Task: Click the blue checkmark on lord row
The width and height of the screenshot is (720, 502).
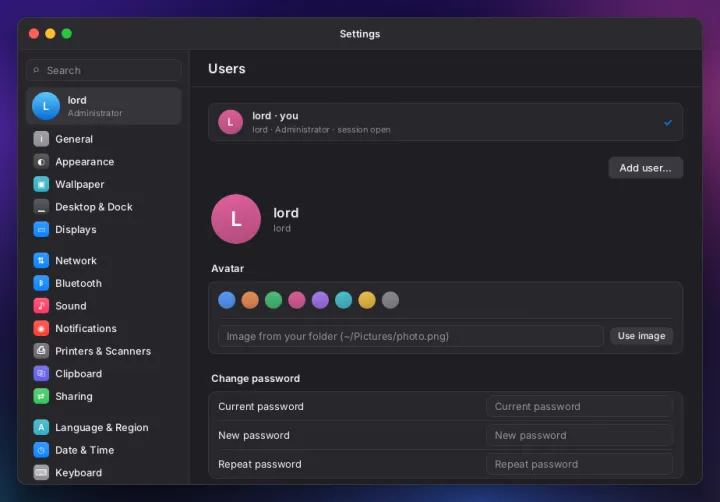Action: point(668,123)
